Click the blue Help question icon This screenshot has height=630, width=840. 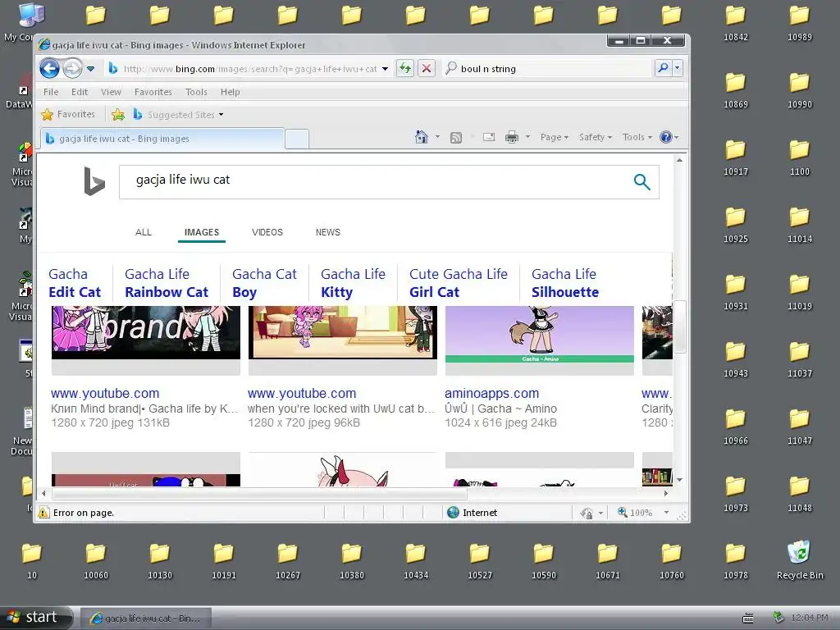coord(666,137)
